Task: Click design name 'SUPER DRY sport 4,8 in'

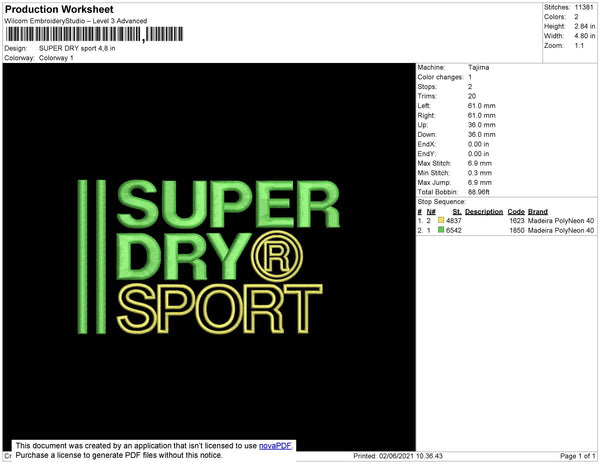Action: [77, 49]
